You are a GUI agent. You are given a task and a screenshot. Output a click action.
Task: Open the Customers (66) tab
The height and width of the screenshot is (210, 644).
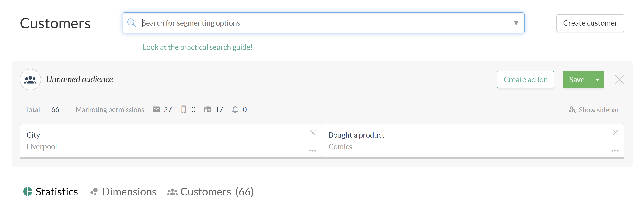210,192
